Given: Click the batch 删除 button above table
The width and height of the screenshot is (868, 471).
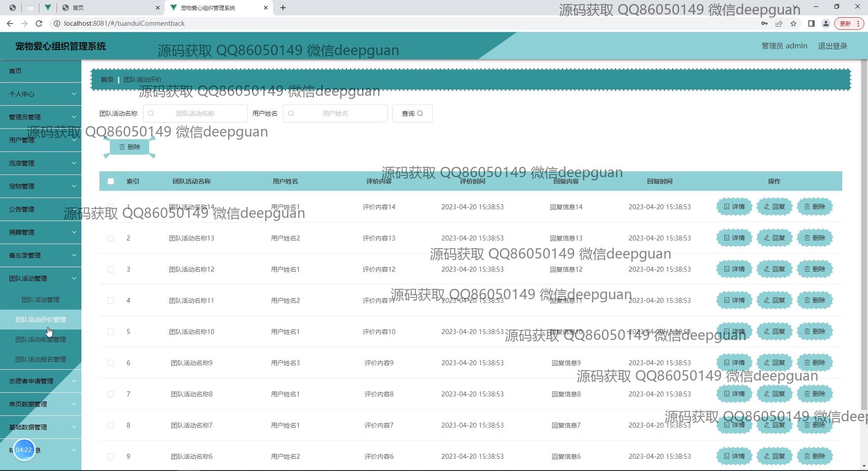Looking at the screenshot, I should pos(129,147).
